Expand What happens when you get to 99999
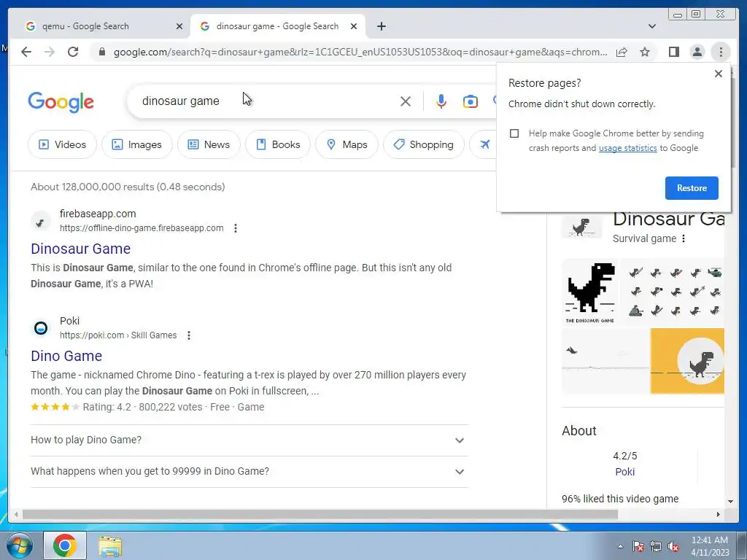The width and height of the screenshot is (747, 560). (249, 472)
